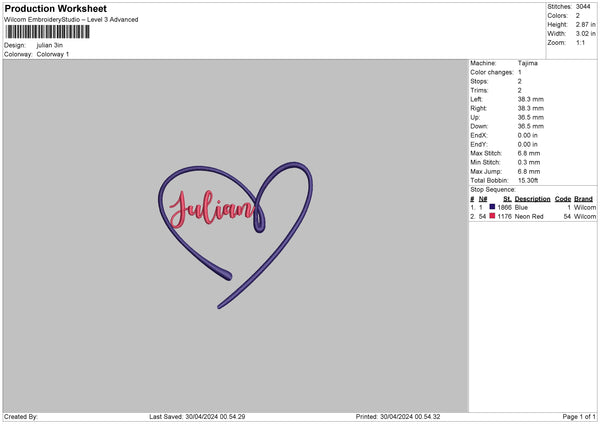
Task: Click the Colors value 2
Action: tap(578, 16)
